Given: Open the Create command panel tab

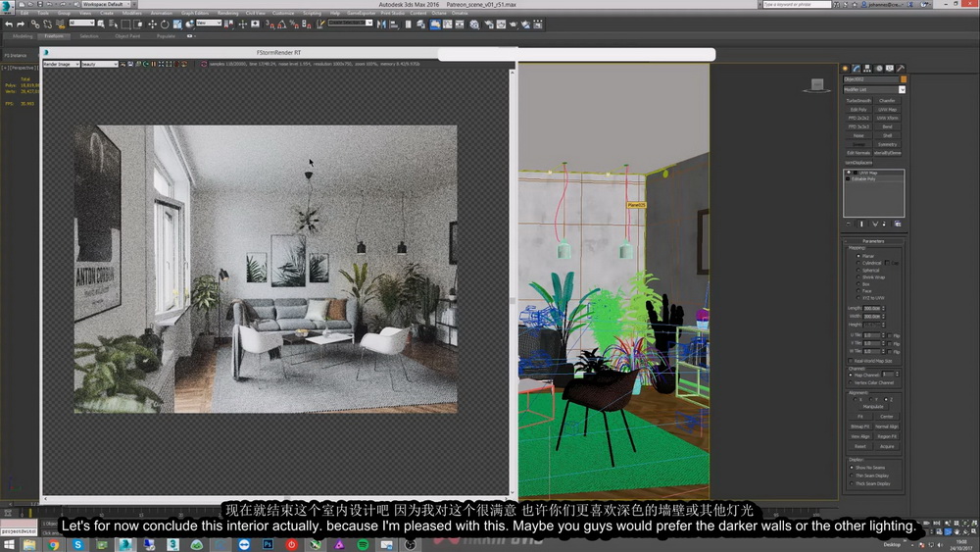Looking at the screenshot, I should (845, 68).
